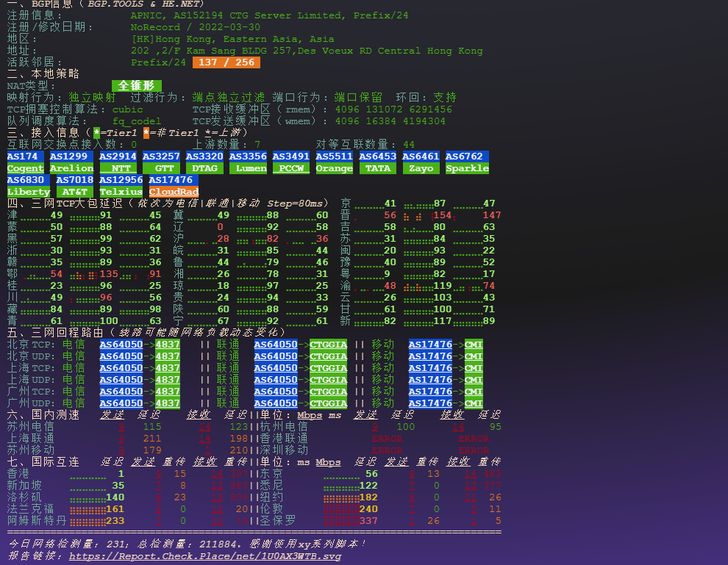Click AS17476 in the 北京TCP route row
This screenshot has width=728, height=565.
(430, 344)
